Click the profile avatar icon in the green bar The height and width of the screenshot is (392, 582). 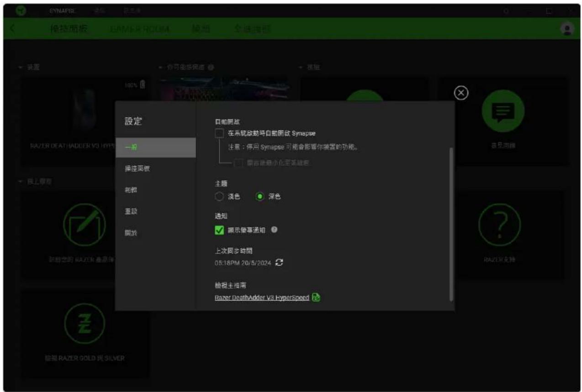coord(568,28)
